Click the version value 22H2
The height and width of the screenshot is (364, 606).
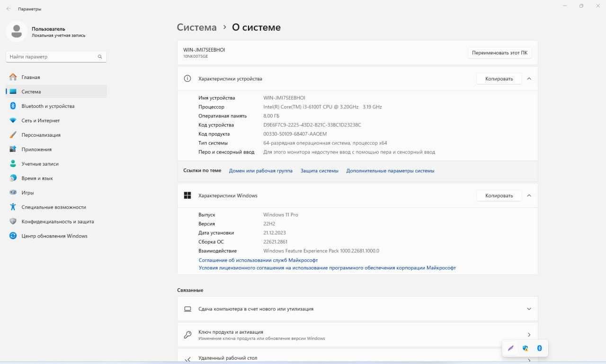(270, 224)
